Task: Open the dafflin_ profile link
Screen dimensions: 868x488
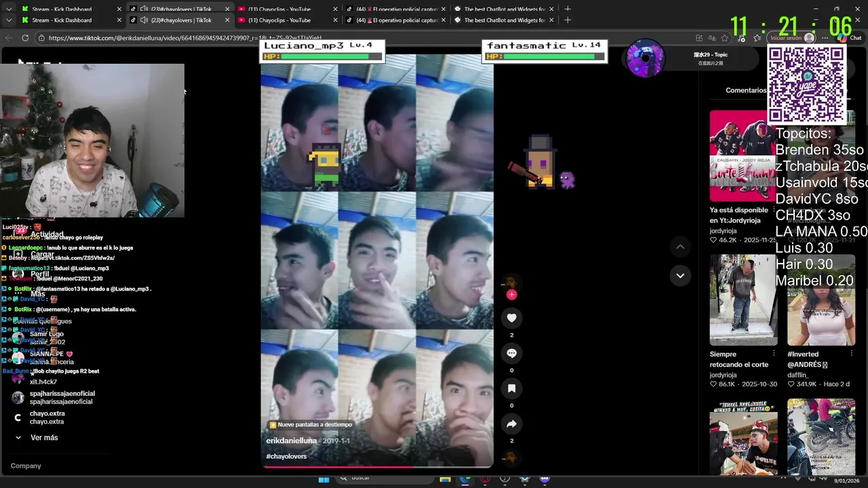Action: (x=798, y=375)
